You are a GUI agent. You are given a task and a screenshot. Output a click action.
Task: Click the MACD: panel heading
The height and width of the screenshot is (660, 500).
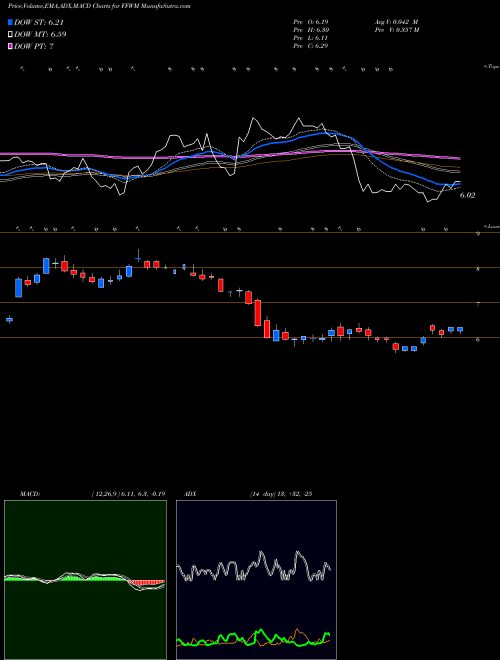pos(29,494)
